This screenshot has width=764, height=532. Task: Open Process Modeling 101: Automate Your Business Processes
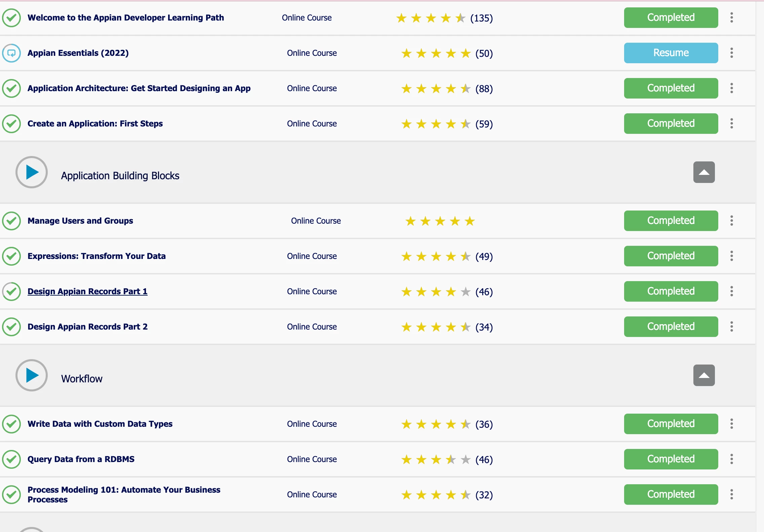pyautogui.click(x=124, y=494)
